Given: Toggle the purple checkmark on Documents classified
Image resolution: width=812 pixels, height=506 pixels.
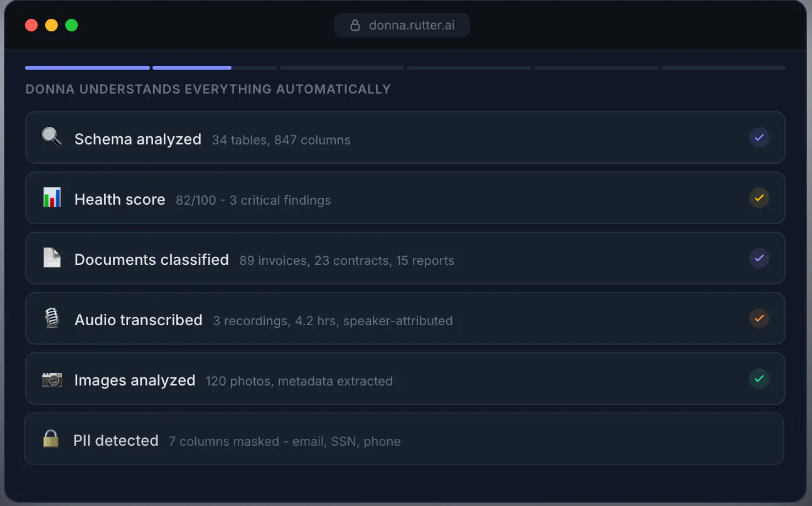Looking at the screenshot, I should (759, 258).
